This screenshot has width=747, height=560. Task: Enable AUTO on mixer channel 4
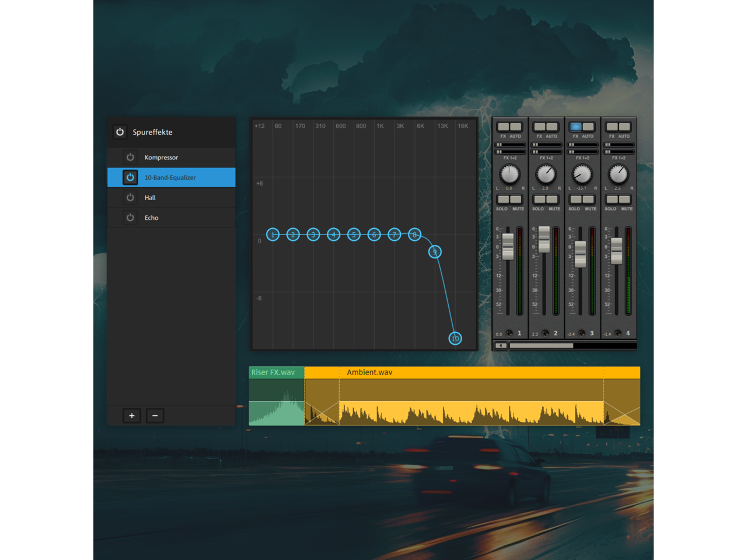(625, 127)
